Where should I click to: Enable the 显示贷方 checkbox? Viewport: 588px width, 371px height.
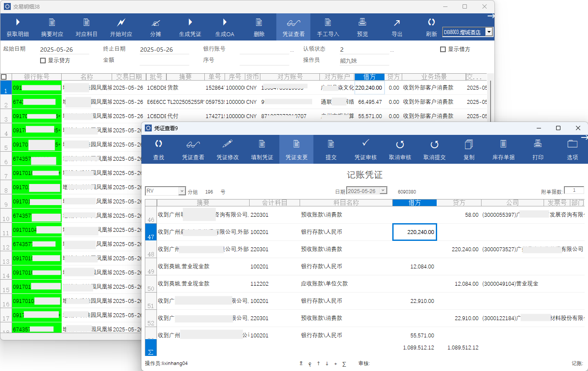tap(43, 60)
